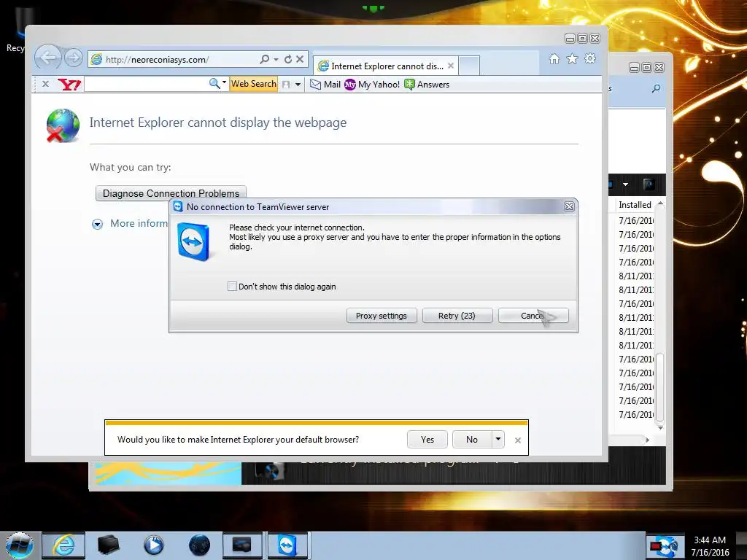747x560 pixels.
Task: Select the 'Internet Explorer cannot dis...' tab
Action: click(386, 66)
